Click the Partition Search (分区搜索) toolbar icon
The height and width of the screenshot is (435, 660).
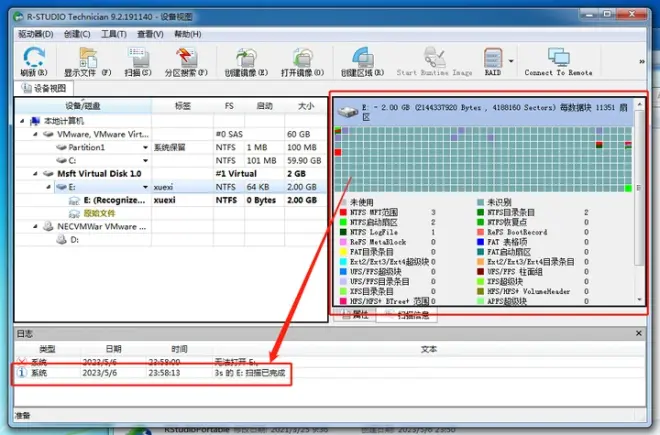coord(186,57)
